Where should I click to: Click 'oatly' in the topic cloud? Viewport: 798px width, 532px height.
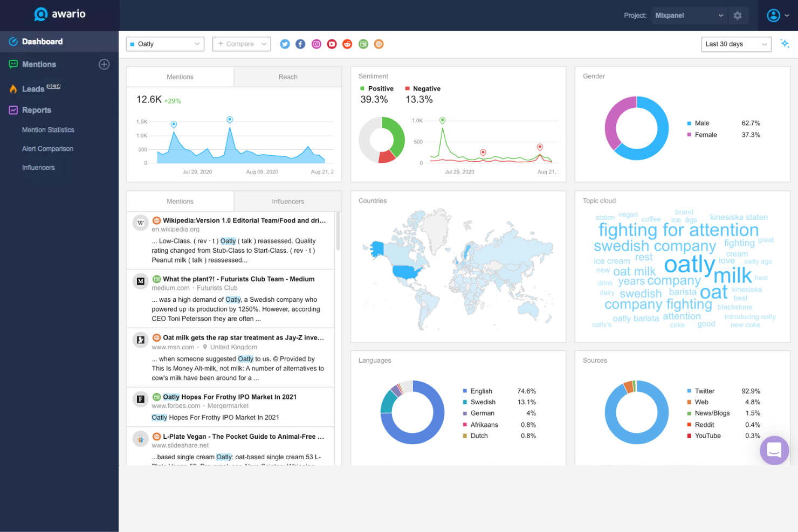point(690,265)
